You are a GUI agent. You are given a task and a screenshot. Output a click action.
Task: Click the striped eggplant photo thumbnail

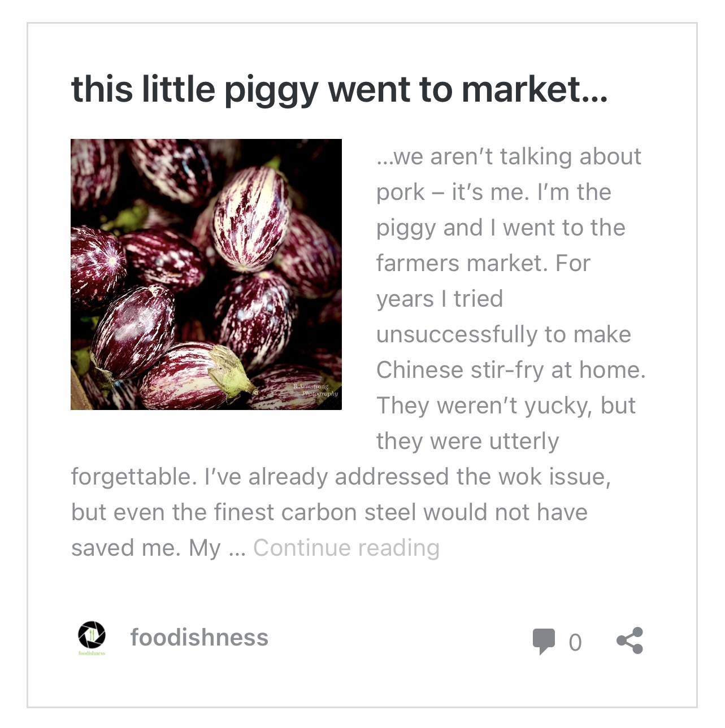point(206,274)
